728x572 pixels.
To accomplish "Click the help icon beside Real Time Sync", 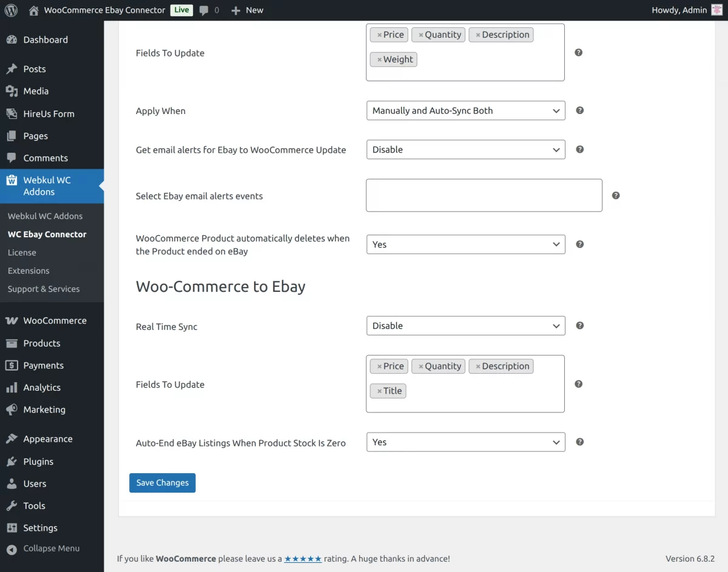I will pos(579,325).
